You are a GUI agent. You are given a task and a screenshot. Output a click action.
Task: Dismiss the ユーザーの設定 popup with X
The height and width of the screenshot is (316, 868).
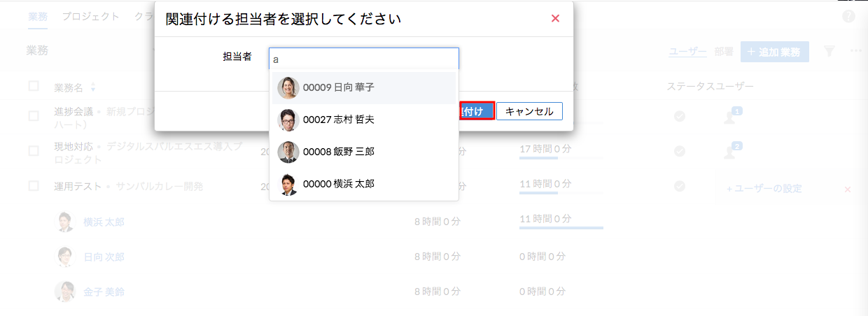click(x=847, y=189)
